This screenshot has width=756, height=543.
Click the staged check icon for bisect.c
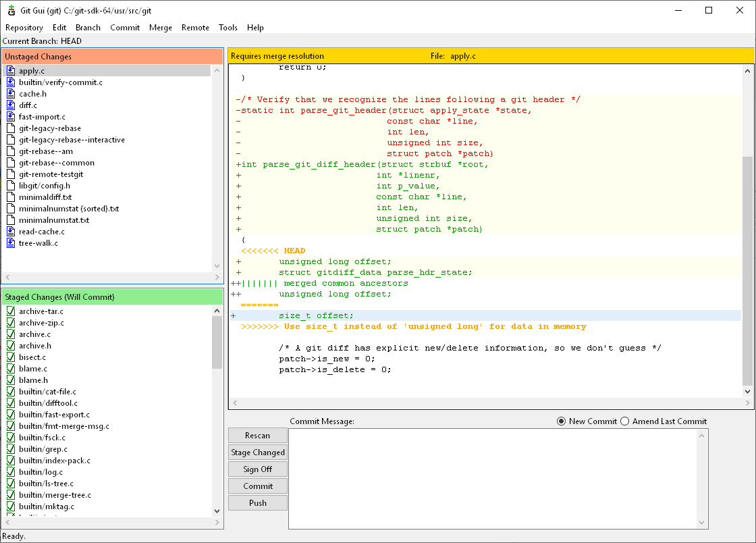pyautogui.click(x=11, y=357)
